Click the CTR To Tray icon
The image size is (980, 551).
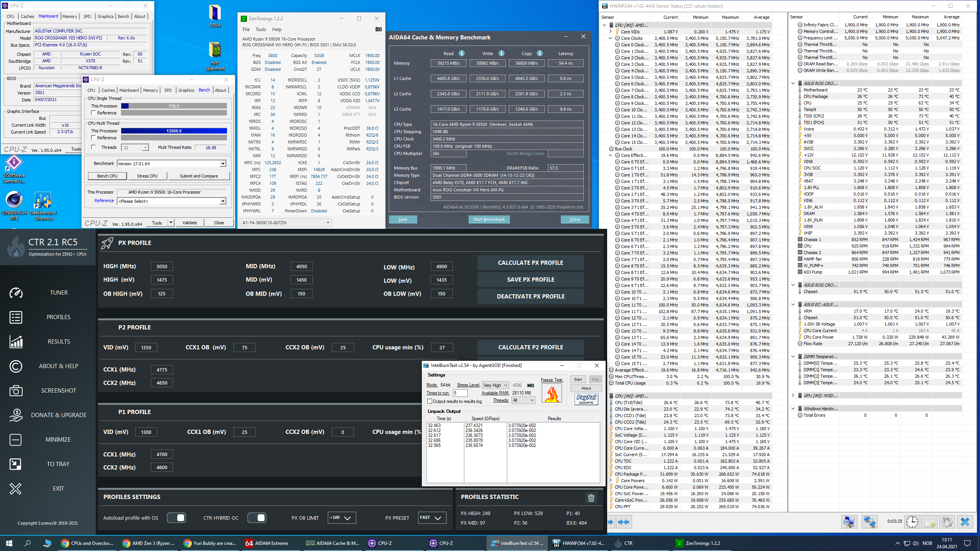pyautogui.click(x=16, y=464)
